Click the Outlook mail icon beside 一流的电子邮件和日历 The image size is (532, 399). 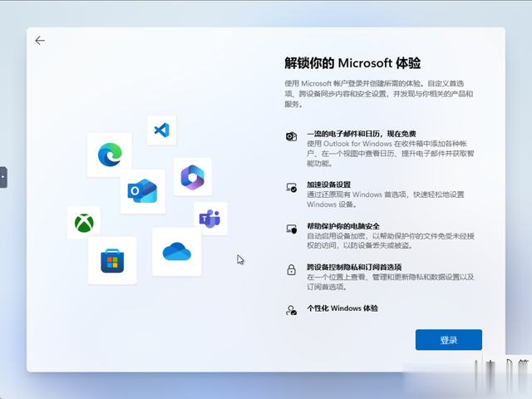pyautogui.click(x=291, y=136)
